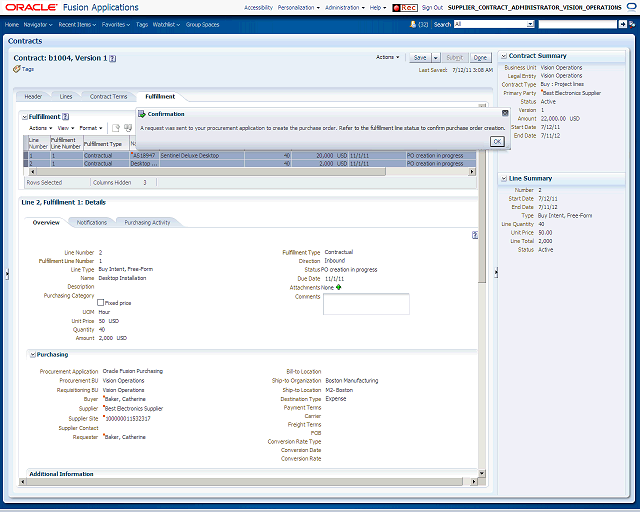The height and width of the screenshot is (512, 640).
Task: Select the Sentinel Deluxe Desktop fulfillment row
Action: pos(250,156)
